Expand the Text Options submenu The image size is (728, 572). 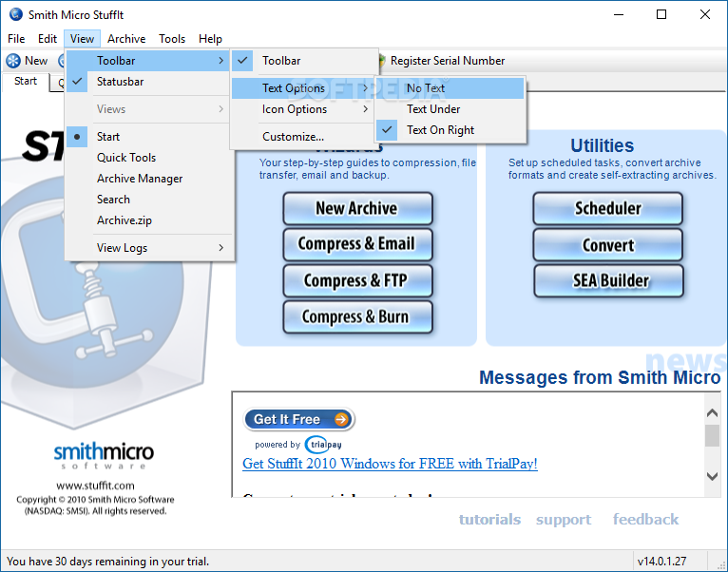coord(302,88)
